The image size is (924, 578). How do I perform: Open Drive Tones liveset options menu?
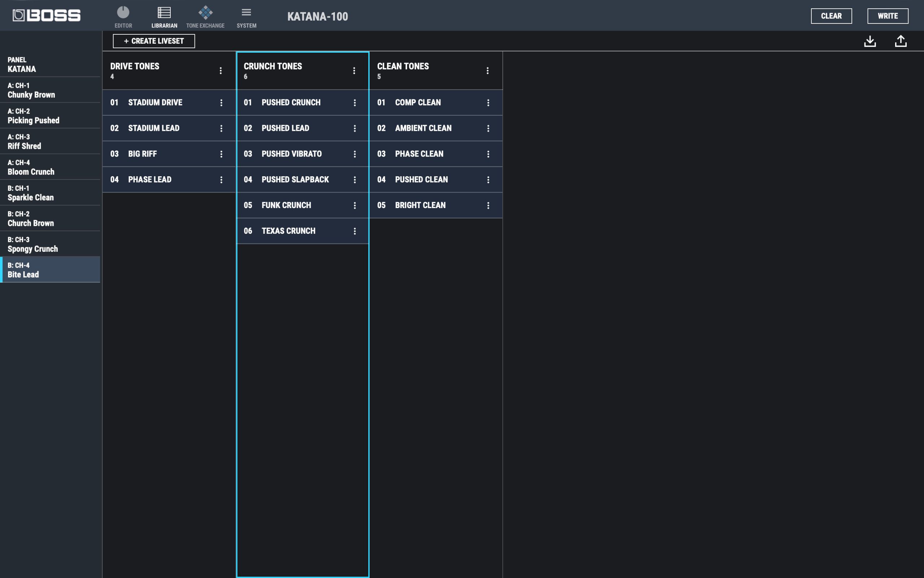[x=221, y=71]
